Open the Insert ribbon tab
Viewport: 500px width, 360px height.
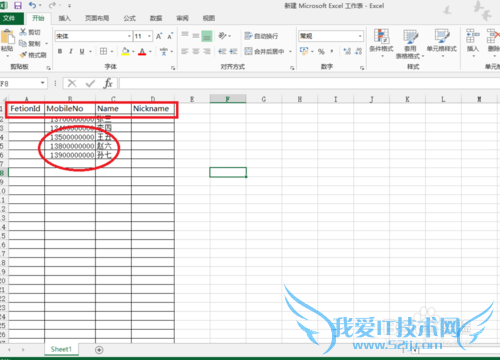point(65,18)
